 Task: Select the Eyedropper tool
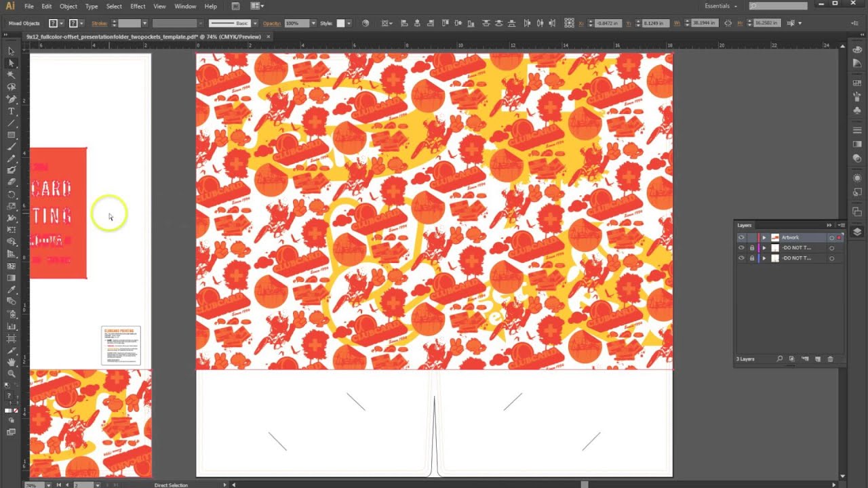(x=11, y=290)
